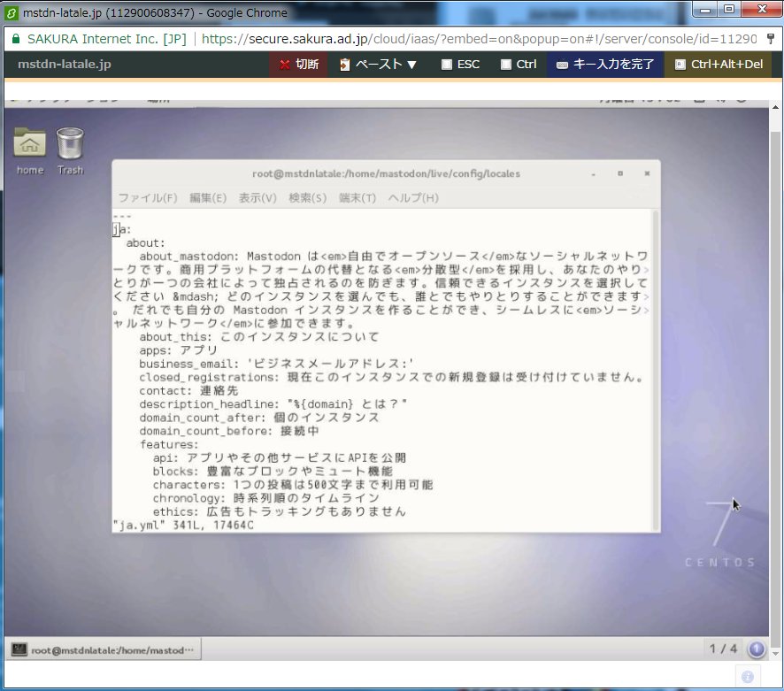The height and width of the screenshot is (691, 784).
Task: Click the "ja.yml" 341L status line
Action: (183, 526)
